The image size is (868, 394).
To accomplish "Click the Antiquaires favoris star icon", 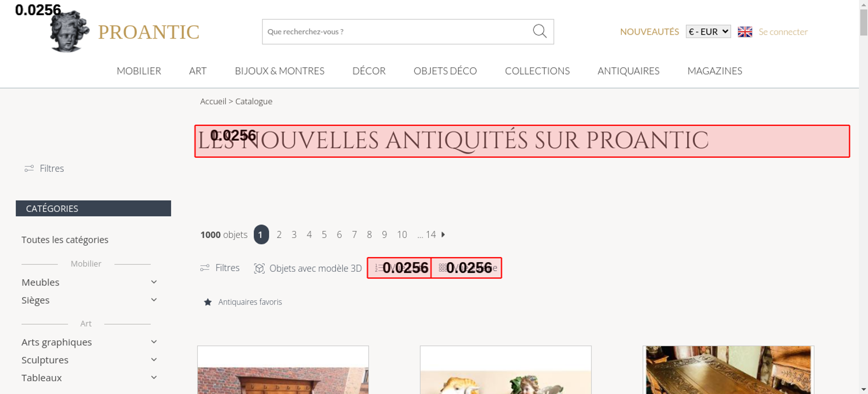I will 208,302.
